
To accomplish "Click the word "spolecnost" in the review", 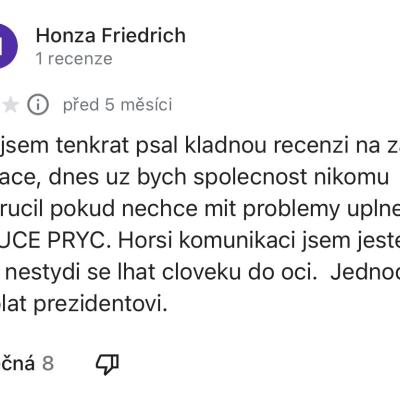I will tap(250, 177).
